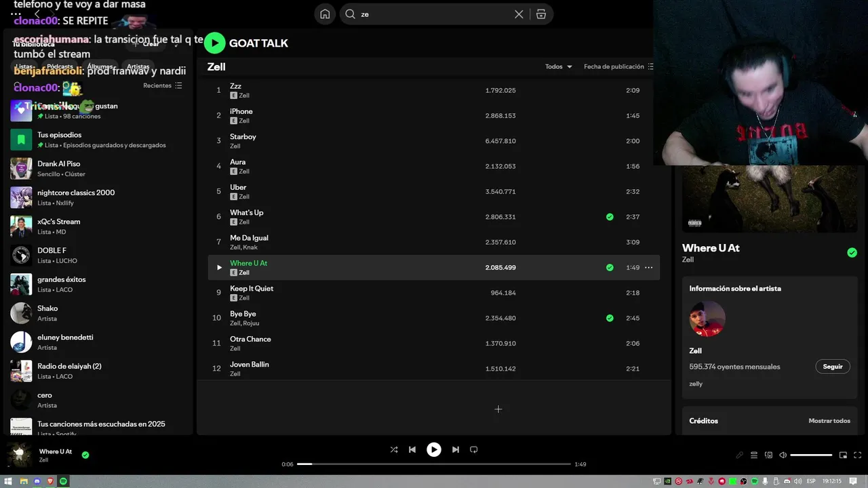This screenshot has width=868, height=488.
Task: Click Spotify icon in taskbar
Action: tap(64, 481)
